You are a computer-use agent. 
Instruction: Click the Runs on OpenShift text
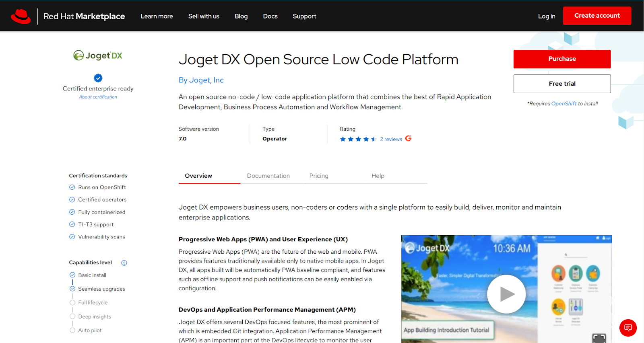[x=102, y=187]
